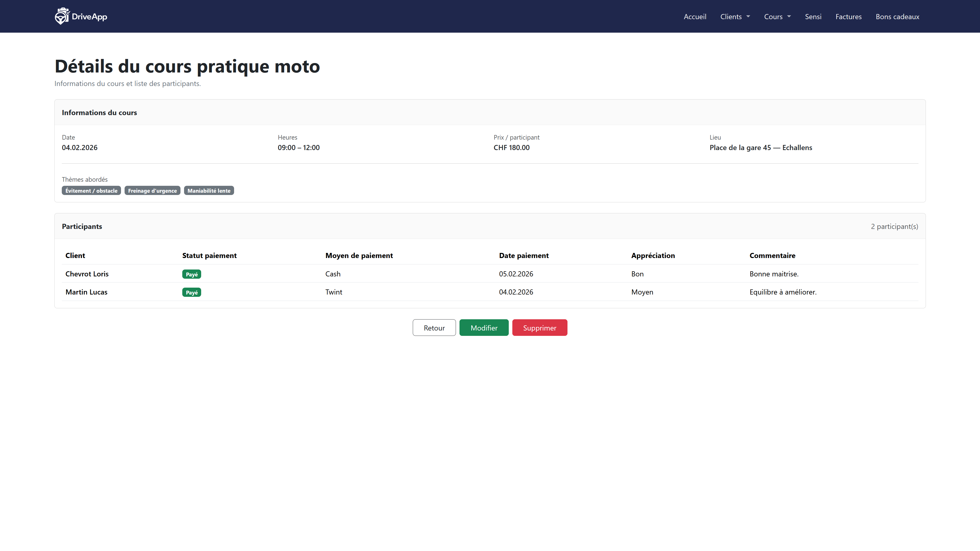This screenshot has width=980, height=551.
Task: Click the Évitement / obstacle theme badge
Action: (91, 190)
